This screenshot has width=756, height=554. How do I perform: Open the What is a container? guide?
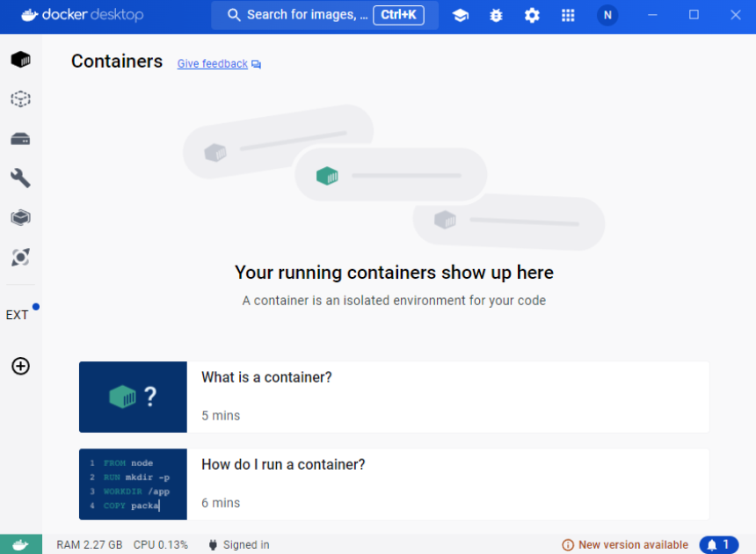pyautogui.click(x=394, y=397)
